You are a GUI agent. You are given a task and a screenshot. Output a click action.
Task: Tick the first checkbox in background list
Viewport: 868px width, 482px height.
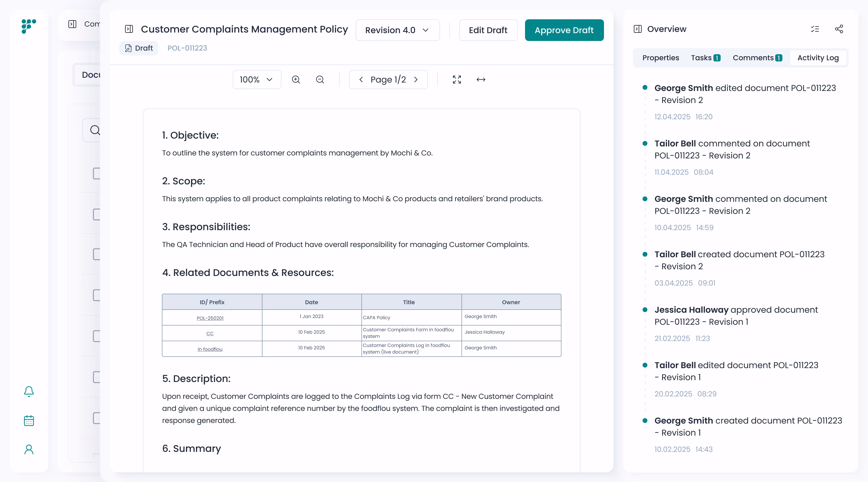[x=97, y=174]
